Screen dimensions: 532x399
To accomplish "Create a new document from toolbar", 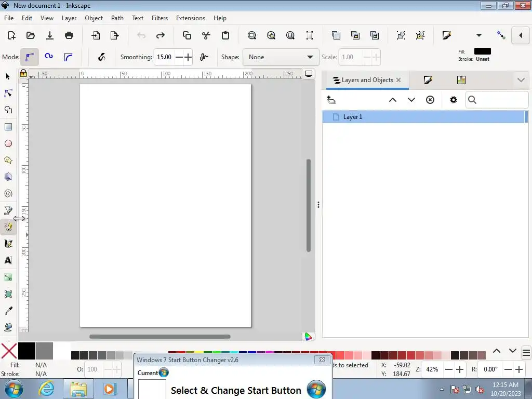I will [11, 35].
